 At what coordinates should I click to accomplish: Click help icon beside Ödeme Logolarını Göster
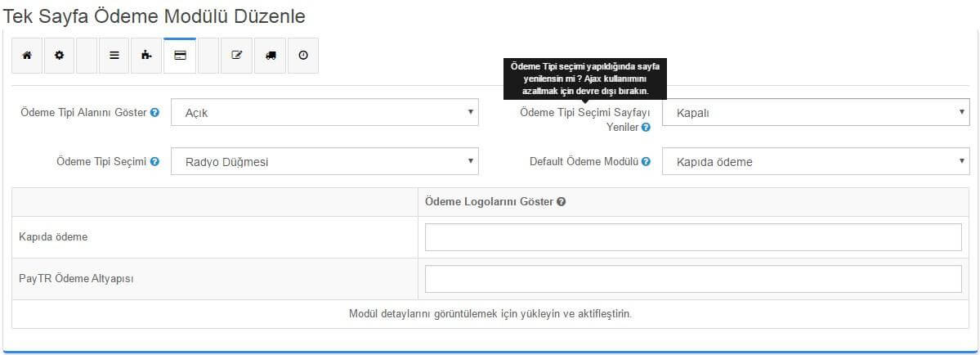(562, 202)
